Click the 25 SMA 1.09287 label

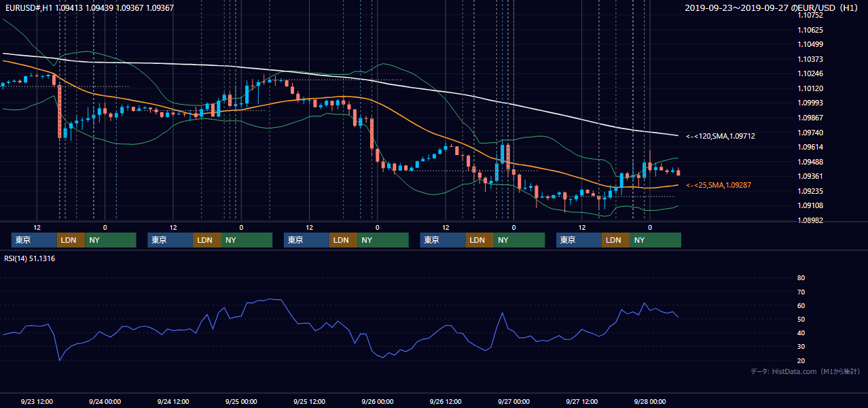click(x=719, y=185)
